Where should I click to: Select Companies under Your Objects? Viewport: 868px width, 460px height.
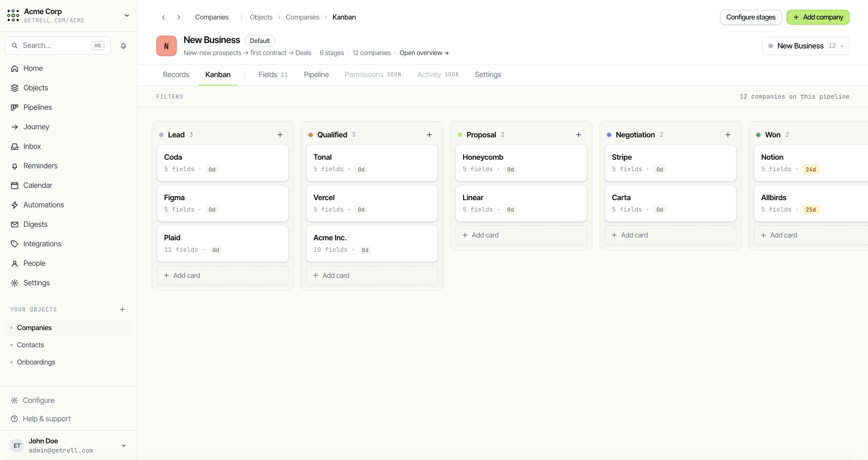pyautogui.click(x=69, y=328)
